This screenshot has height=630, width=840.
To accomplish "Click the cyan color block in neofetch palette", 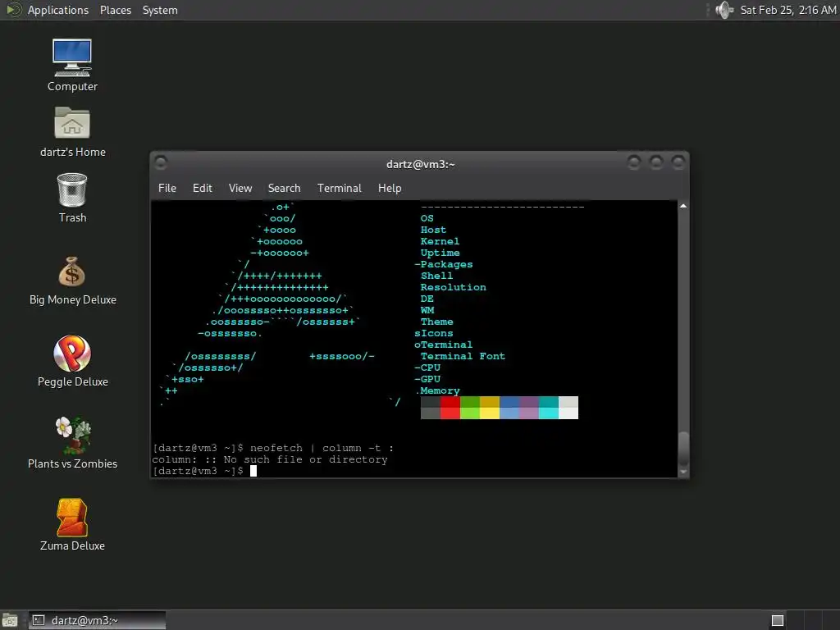I will [x=549, y=408].
